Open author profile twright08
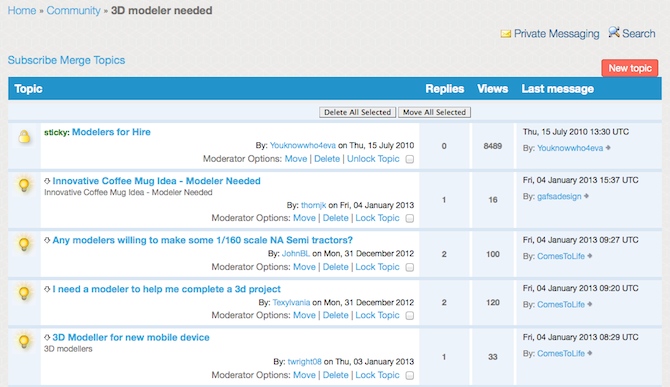This screenshot has height=387, width=670. click(x=304, y=362)
